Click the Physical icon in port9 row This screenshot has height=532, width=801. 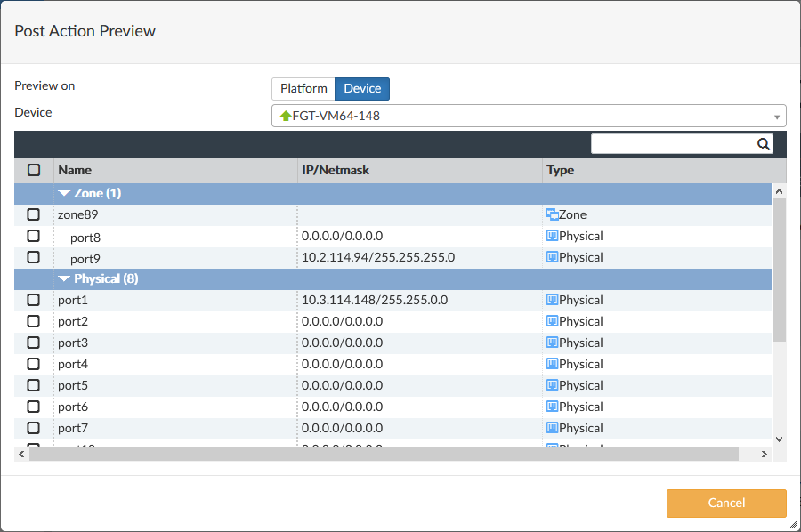click(552, 257)
